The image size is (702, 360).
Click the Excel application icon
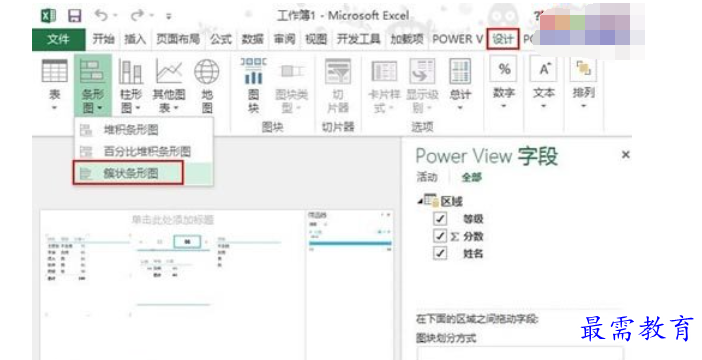pos(48,16)
